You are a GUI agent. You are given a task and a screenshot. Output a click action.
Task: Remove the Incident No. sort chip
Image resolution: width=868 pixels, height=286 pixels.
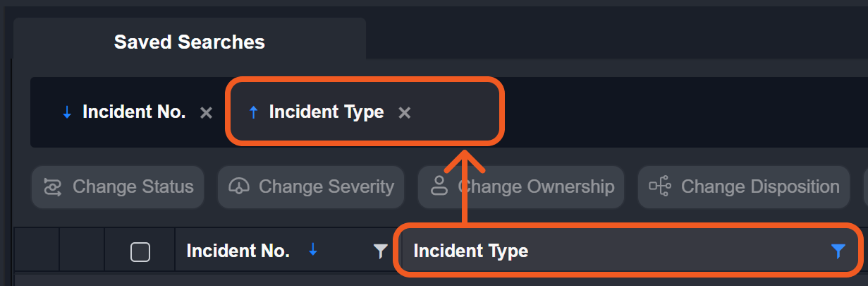pyautogui.click(x=206, y=112)
